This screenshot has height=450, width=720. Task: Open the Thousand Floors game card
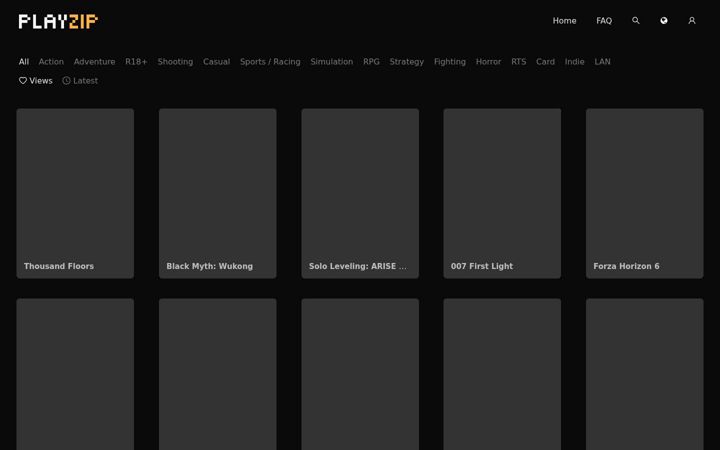coord(75,193)
